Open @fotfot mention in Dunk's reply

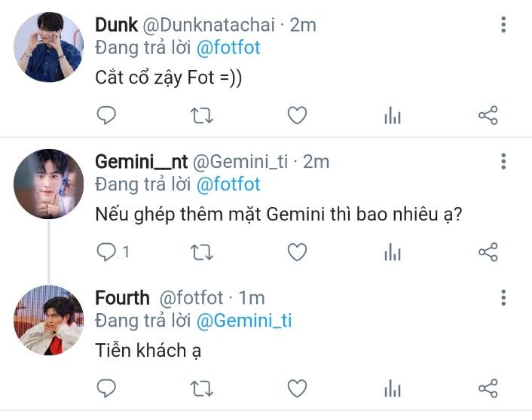coord(228,47)
